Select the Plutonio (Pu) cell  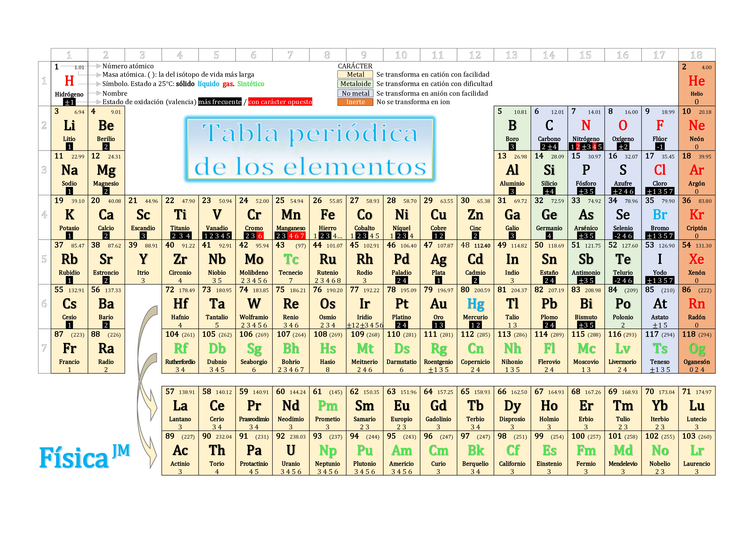click(365, 453)
